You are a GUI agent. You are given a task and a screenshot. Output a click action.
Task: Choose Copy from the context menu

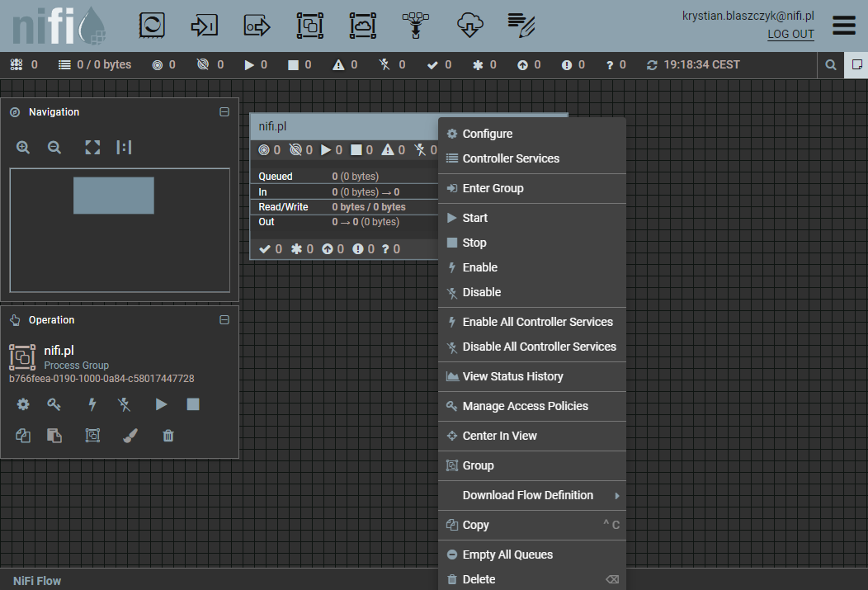coord(532,525)
